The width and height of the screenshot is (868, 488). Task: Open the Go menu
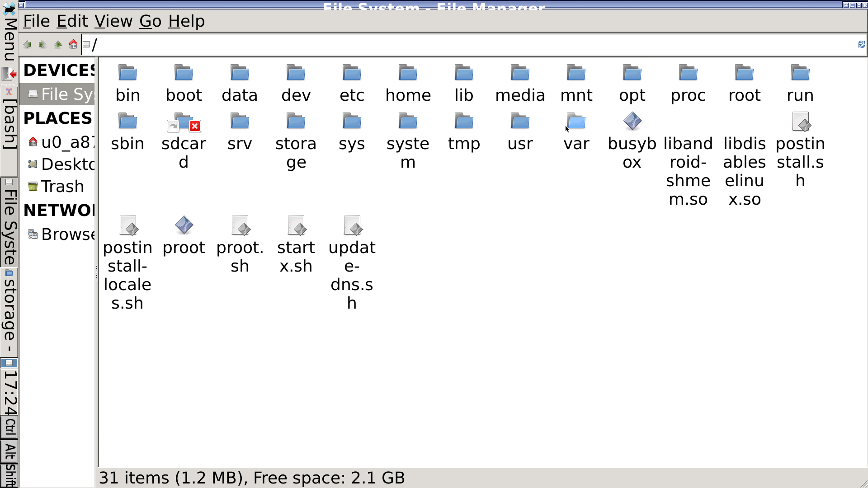150,21
